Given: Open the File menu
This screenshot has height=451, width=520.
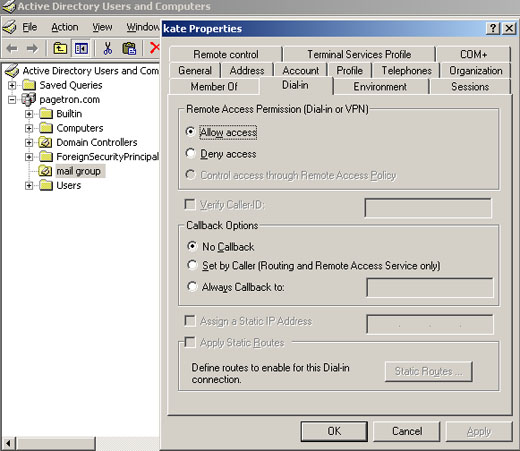Looking at the screenshot, I should pos(30,27).
